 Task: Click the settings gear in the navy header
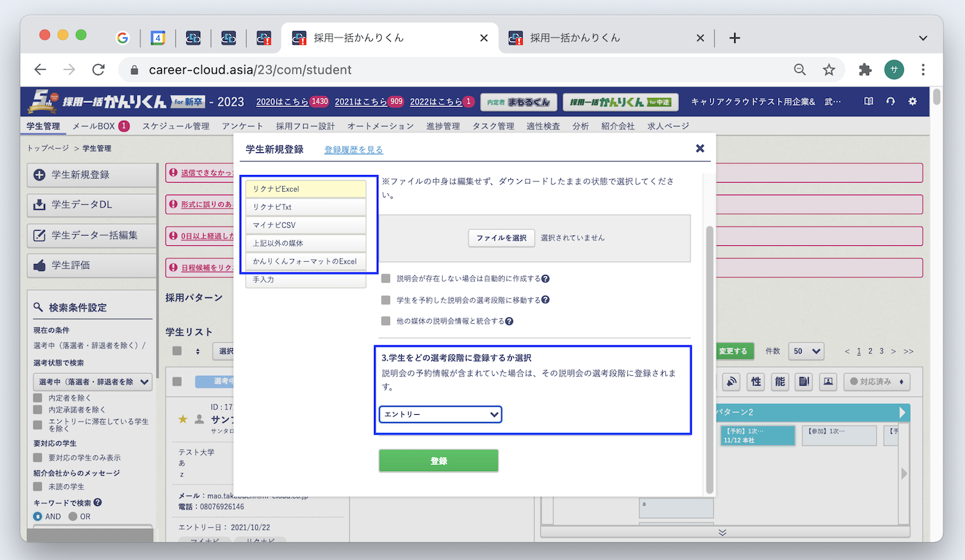pos(912,101)
